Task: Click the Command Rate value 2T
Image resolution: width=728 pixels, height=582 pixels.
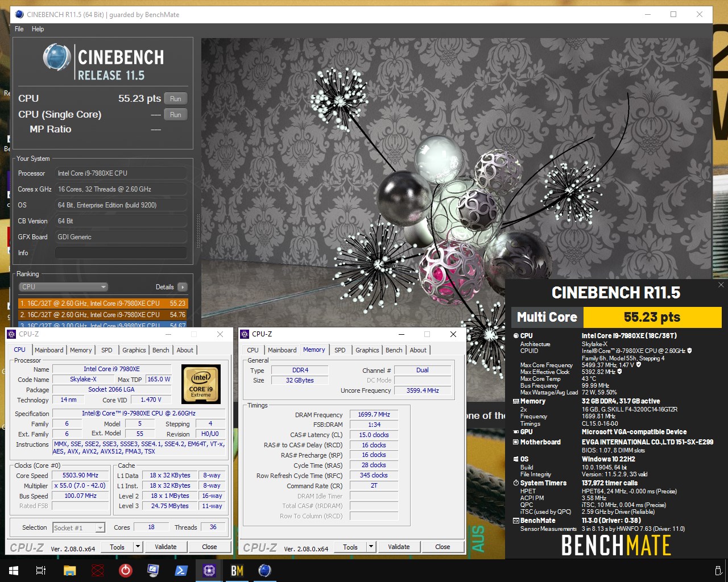Action: [374, 485]
